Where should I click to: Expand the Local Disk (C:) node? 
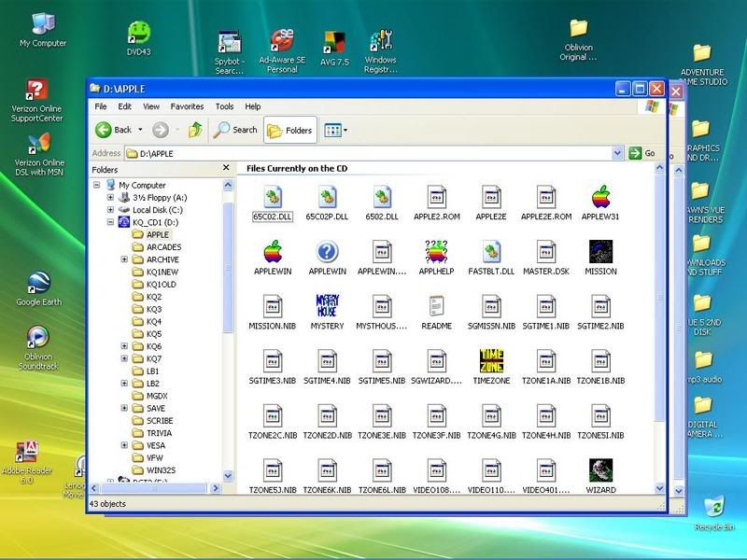click(x=110, y=209)
